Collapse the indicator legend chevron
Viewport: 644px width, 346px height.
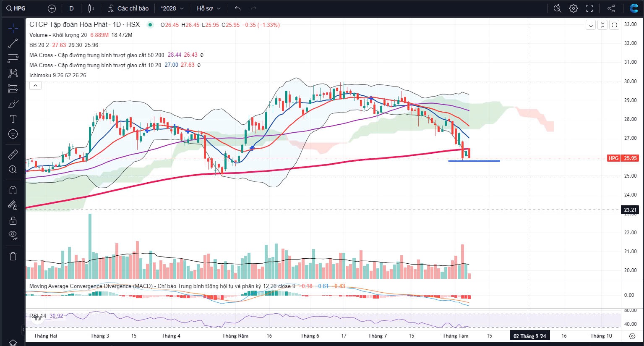tap(35, 86)
